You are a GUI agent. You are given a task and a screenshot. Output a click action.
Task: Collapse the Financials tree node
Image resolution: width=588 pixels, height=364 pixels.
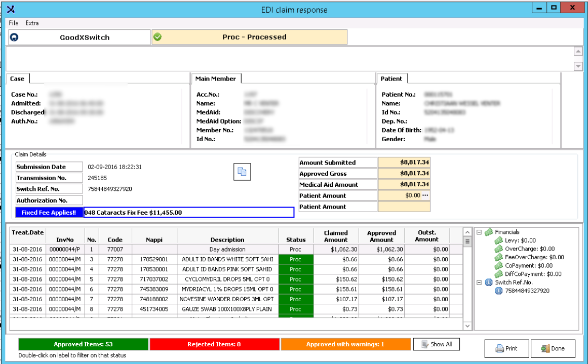[x=479, y=232]
